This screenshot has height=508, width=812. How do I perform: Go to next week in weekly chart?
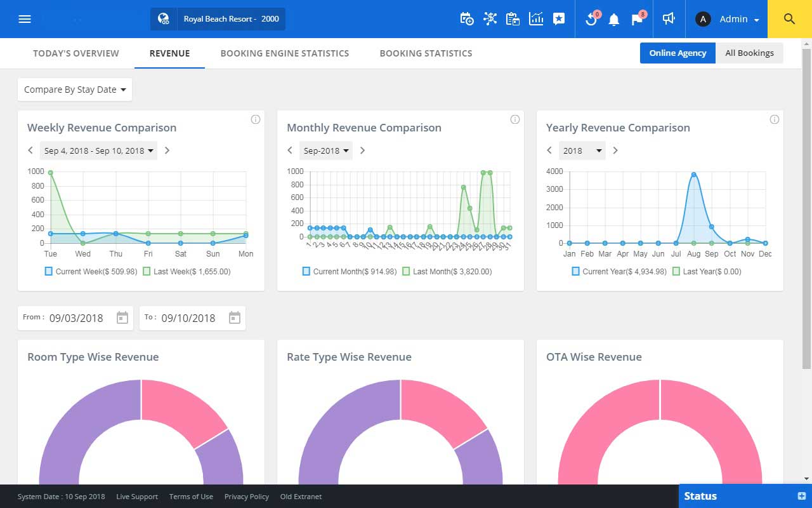(167, 150)
